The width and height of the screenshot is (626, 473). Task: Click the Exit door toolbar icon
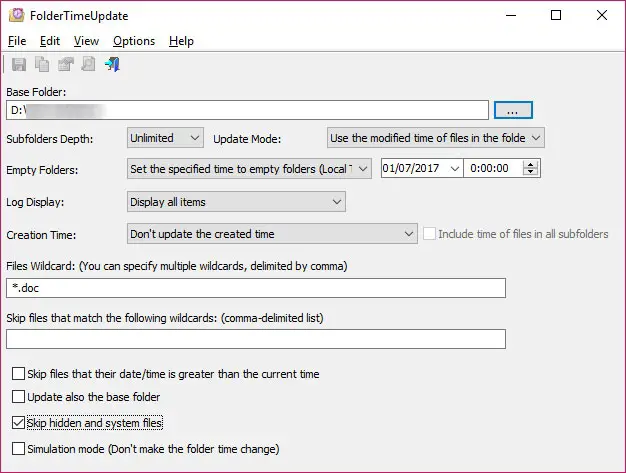112,64
